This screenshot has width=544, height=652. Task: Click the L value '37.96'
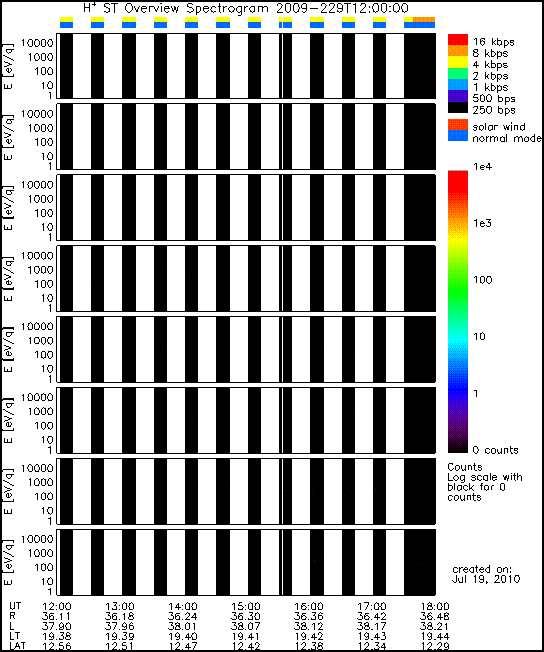pos(119,627)
